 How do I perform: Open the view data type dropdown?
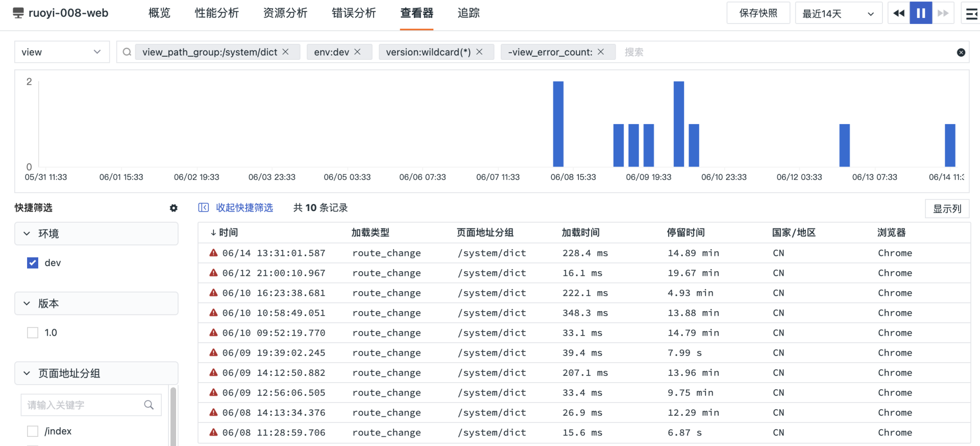coord(62,52)
